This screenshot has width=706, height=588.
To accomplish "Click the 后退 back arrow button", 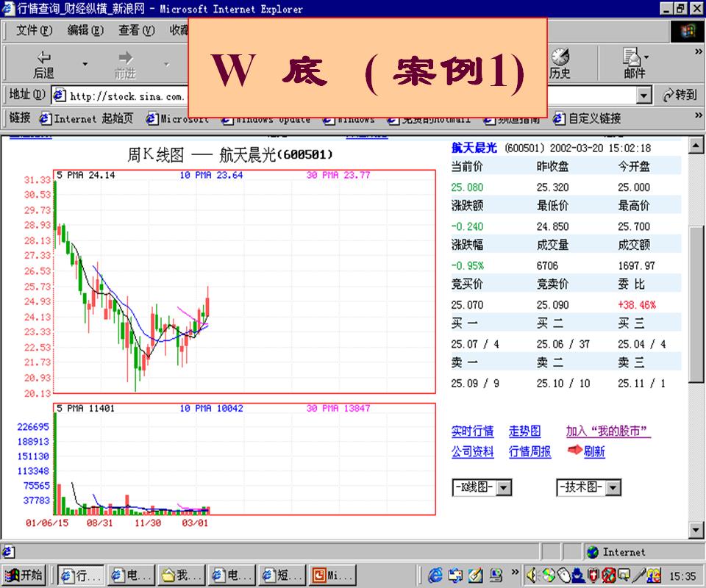I will click(x=43, y=65).
